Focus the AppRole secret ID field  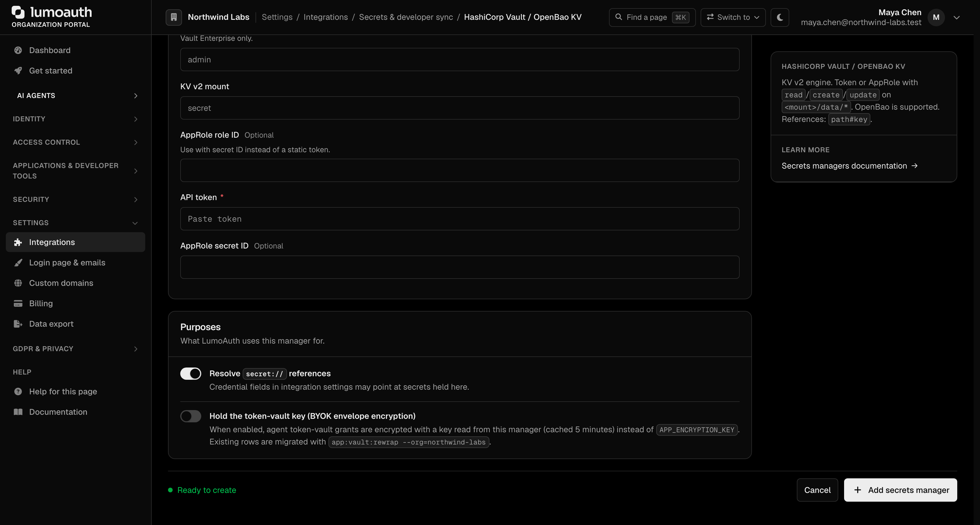(x=460, y=267)
